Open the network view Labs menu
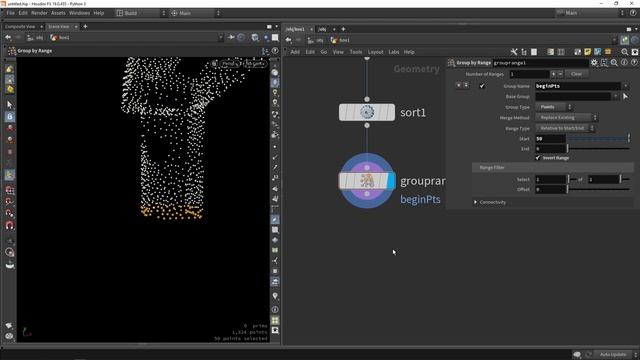The image size is (640, 360). tap(393, 52)
